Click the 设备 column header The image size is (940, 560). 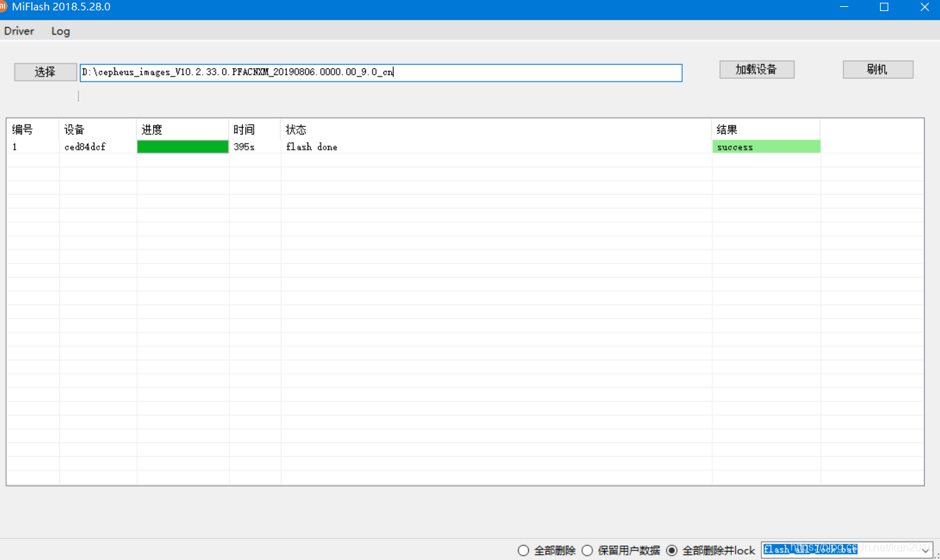[98, 130]
